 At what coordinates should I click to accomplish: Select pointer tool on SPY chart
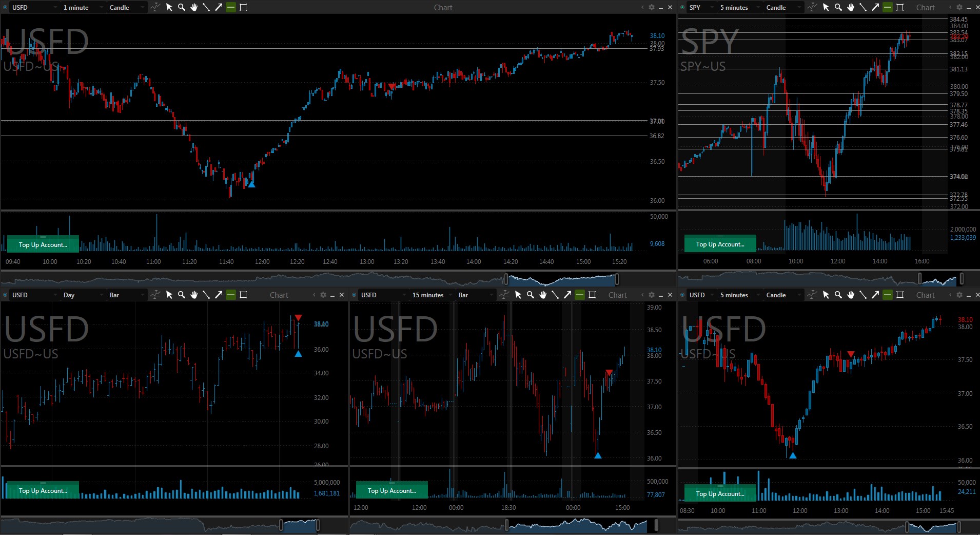(x=826, y=7)
